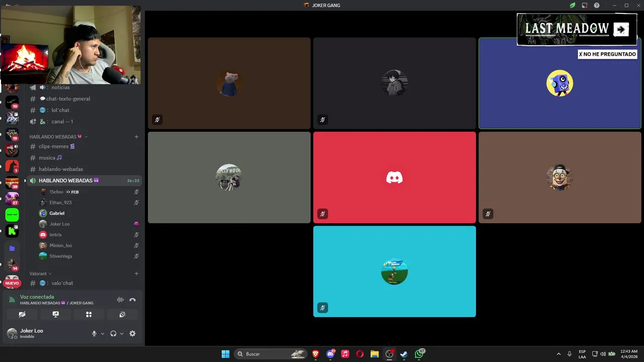The width and height of the screenshot is (644, 362).
Task: Disconnect from the voice call
Action: (132, 300)
